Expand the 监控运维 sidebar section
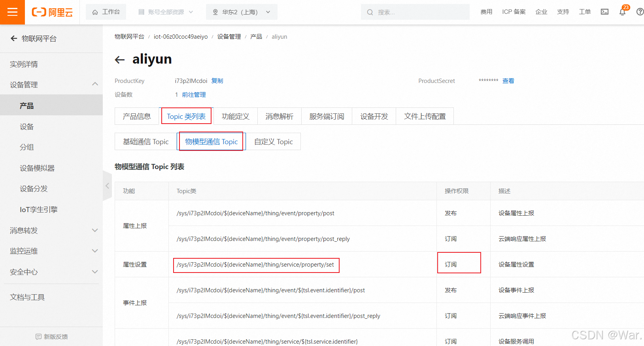This screenshot has height=346, width=644. point(51,251)
